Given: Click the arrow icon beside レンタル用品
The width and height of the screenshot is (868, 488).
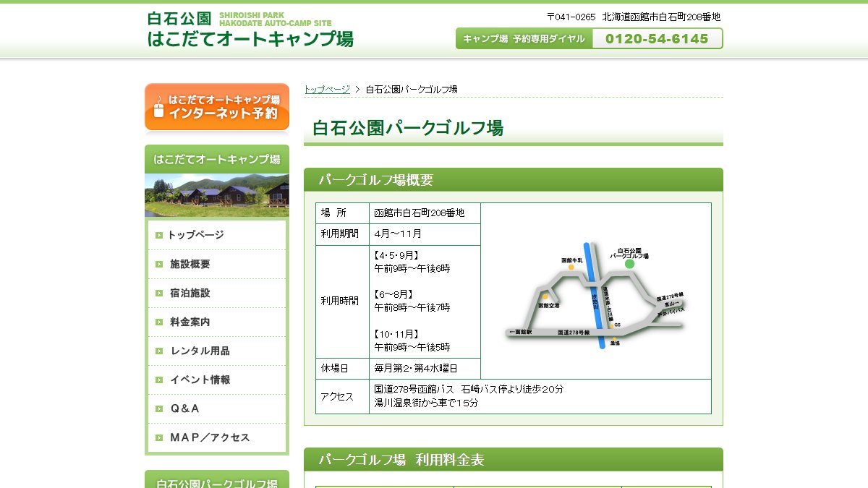Looking at the screenshot, I should coord(159,351).
